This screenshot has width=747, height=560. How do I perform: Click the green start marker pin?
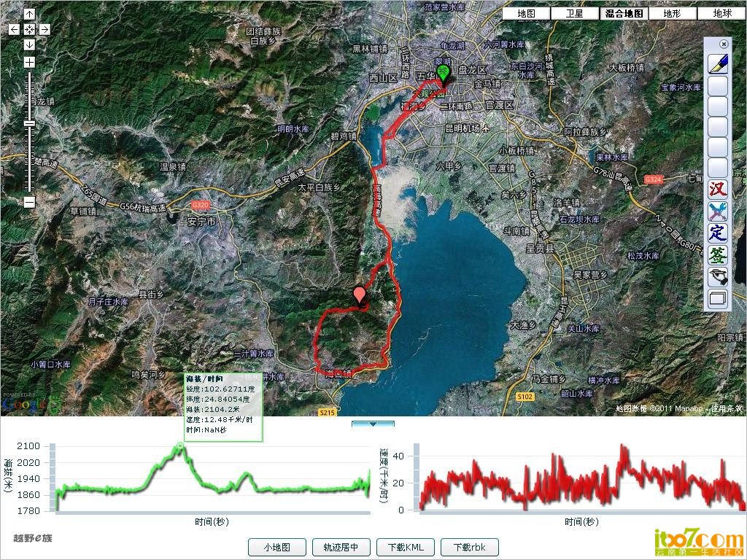[x=444, y=75]
